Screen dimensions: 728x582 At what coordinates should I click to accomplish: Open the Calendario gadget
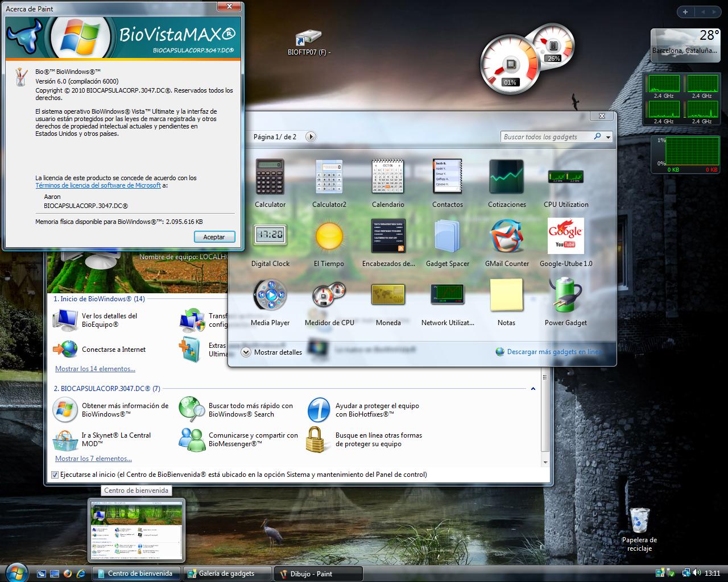click(x=388, y=176)
